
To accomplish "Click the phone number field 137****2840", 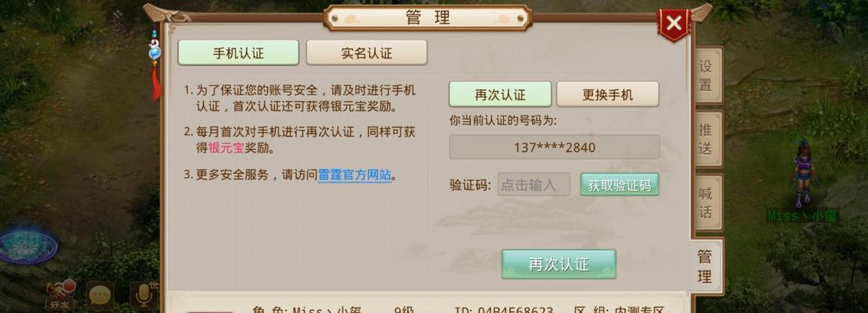I will click(x=554, y=147).
